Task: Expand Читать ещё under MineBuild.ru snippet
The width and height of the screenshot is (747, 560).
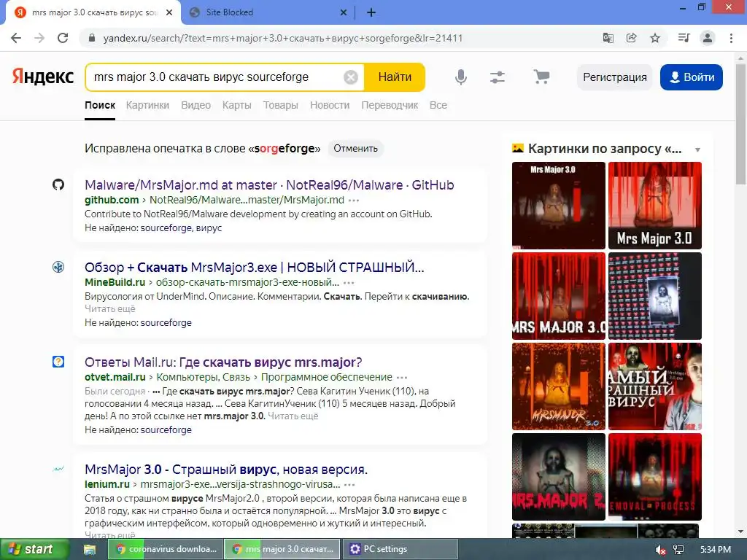Action: (x=110, y=308)
